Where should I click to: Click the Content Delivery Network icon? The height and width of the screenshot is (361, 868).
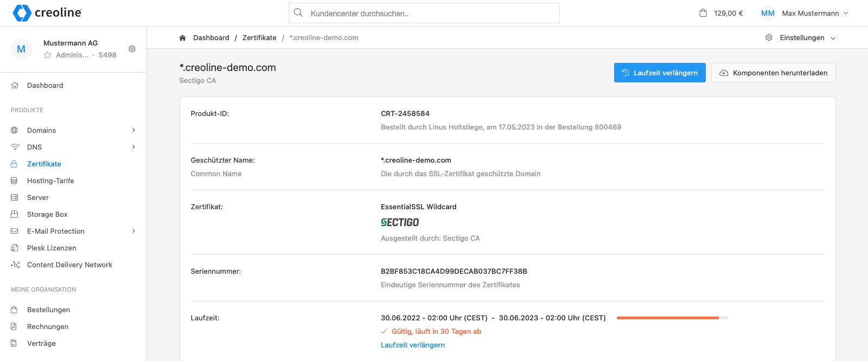pos(15,265)
